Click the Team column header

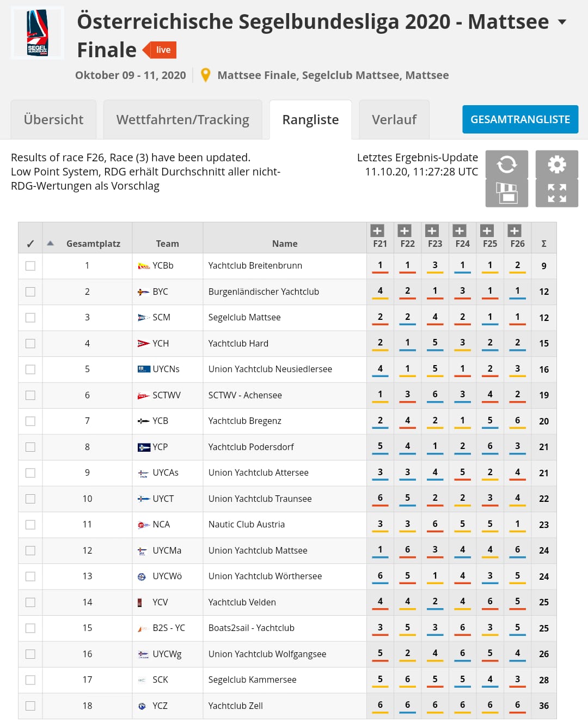click(167, 244)
